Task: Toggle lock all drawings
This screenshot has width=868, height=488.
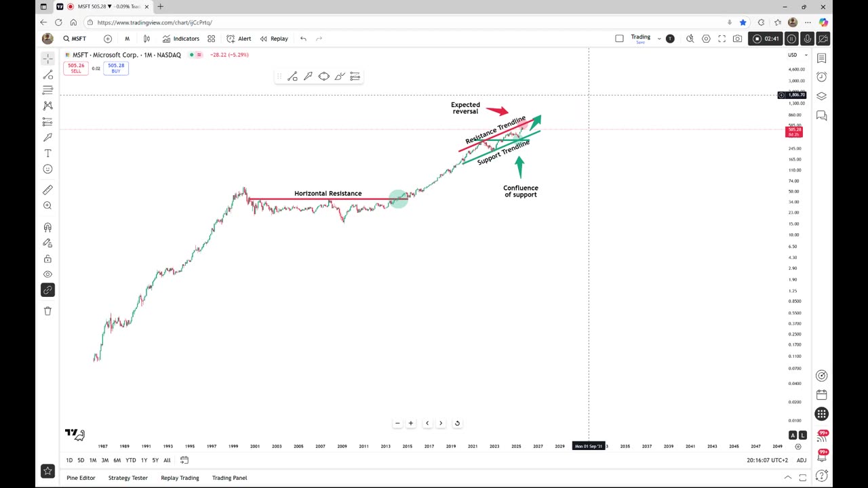Action: [x=47, y=259]
